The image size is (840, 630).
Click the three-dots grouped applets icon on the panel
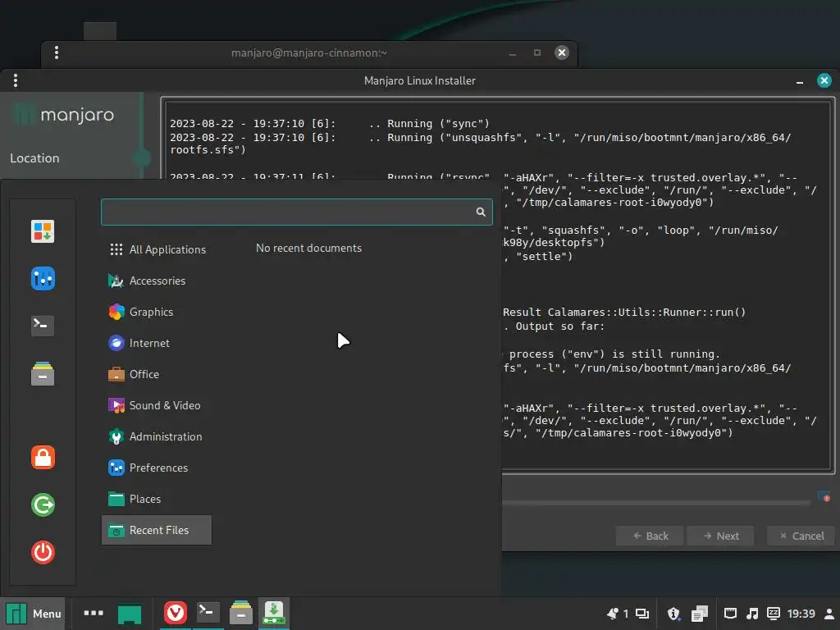94,613
